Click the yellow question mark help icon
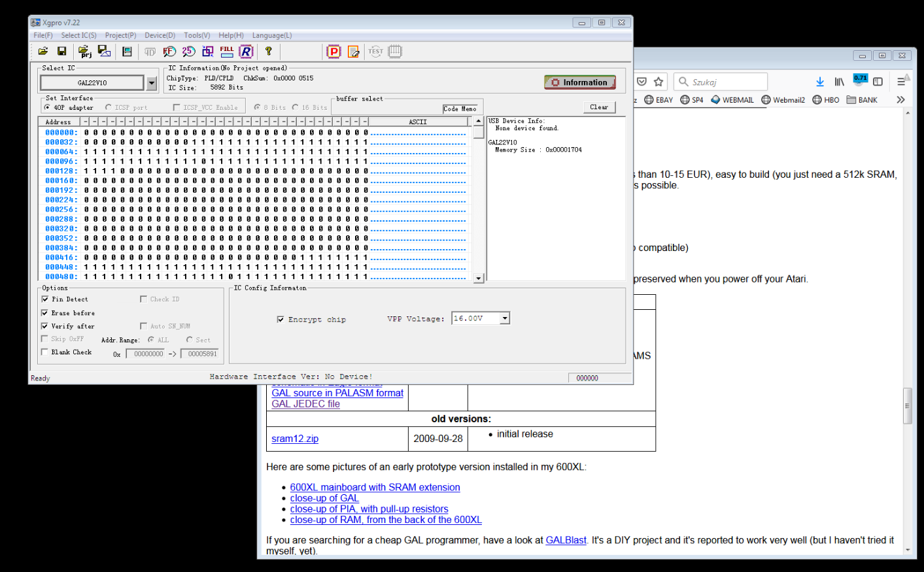 (x=268, y=51)
